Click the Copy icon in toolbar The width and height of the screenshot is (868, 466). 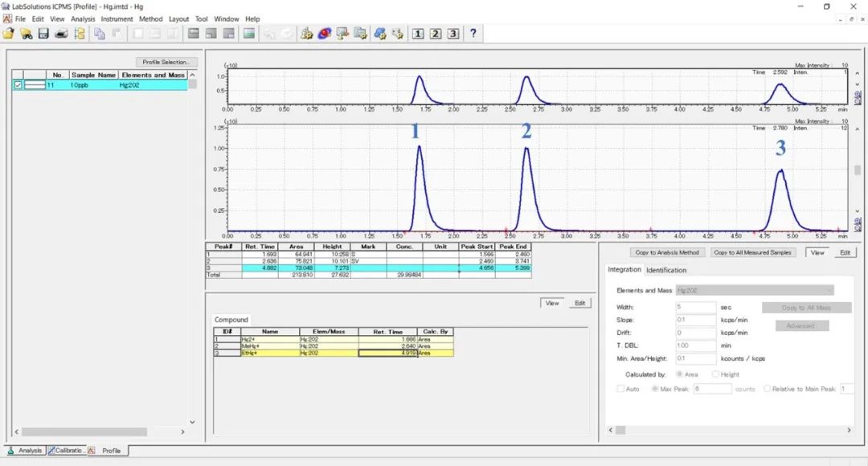click(100, 33)
